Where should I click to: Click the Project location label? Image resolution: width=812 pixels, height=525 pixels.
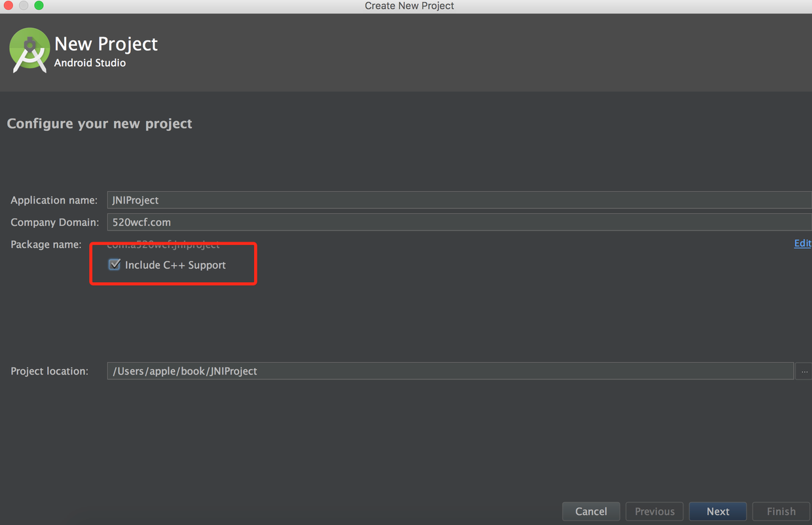[x=49, y=371]
